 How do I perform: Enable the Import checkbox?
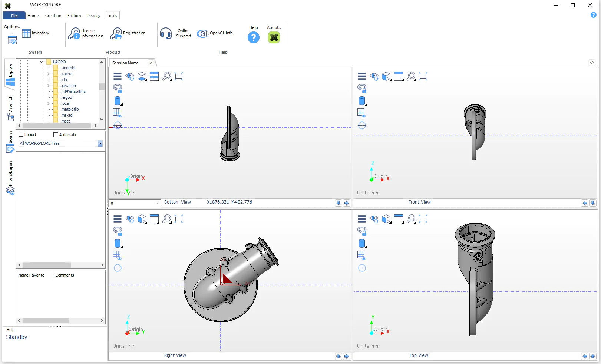point(21,134)
